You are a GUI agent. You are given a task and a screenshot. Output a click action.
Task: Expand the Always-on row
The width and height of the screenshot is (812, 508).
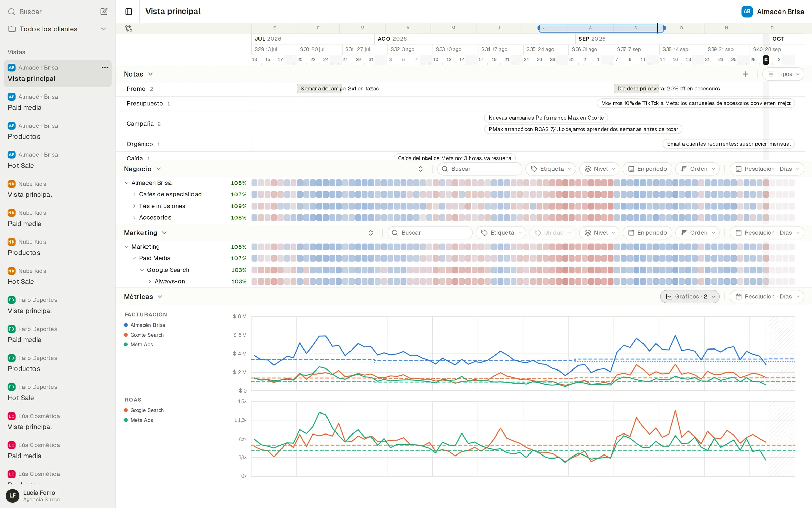pyautogui.click(x=150, y=282)
